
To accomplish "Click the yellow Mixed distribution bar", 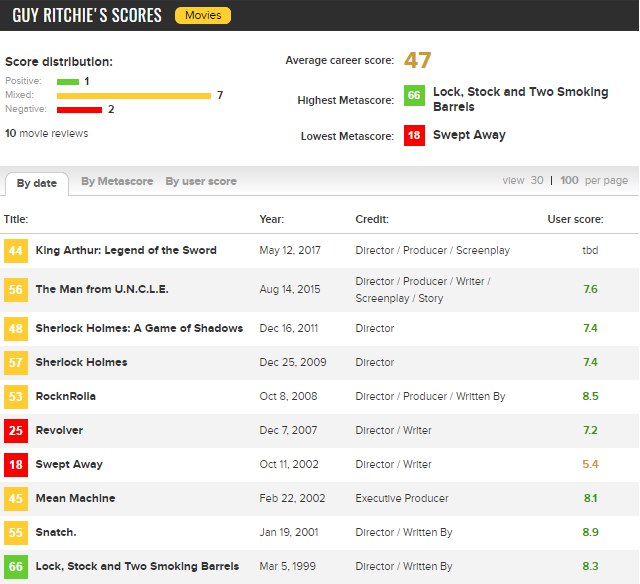I will click(134, 96).
